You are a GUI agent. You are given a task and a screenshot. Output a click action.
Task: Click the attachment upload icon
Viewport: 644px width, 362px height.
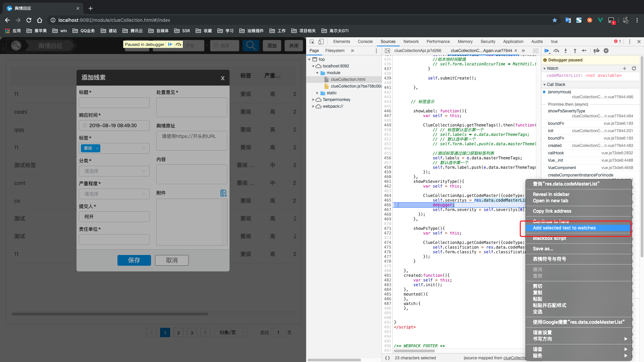pos(223,193)
